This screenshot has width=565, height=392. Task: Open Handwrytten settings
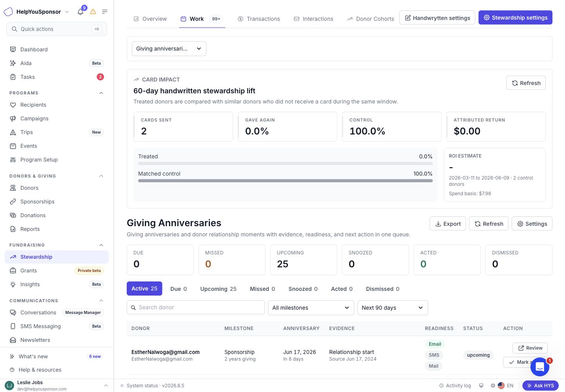(437, 18)
